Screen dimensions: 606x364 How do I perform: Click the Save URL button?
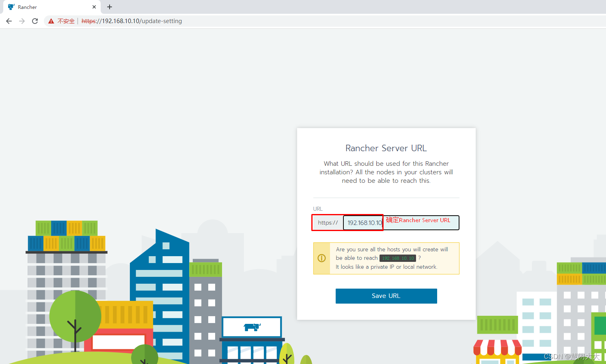click(386, 296)
